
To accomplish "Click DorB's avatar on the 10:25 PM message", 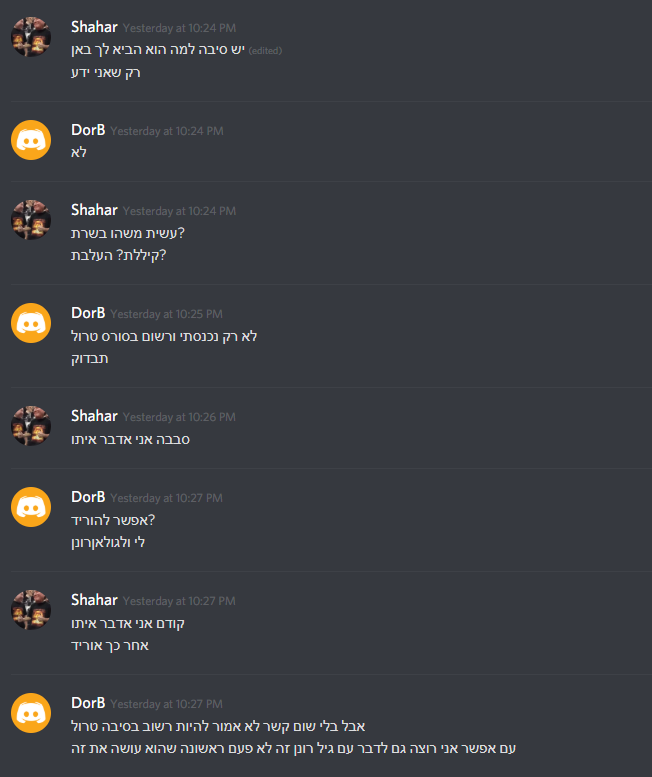I will click(31, 323).
